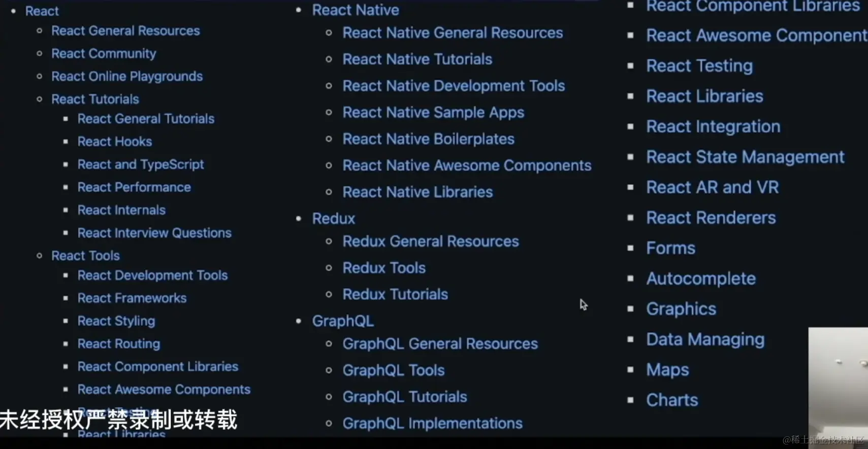Open the Maps link

coord(667,370)
